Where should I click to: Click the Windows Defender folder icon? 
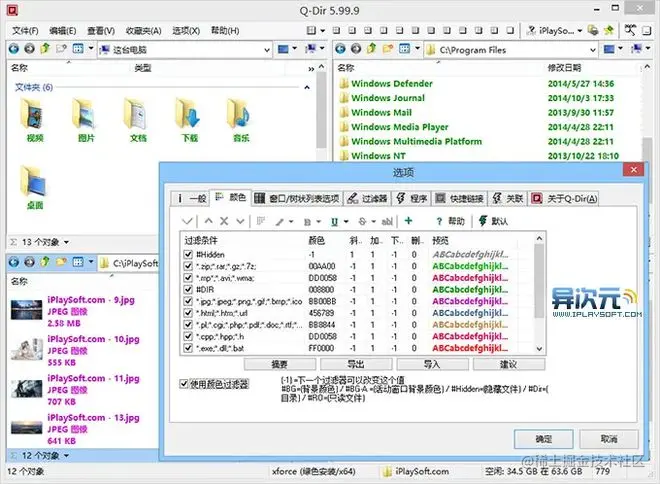click(344, 83)
